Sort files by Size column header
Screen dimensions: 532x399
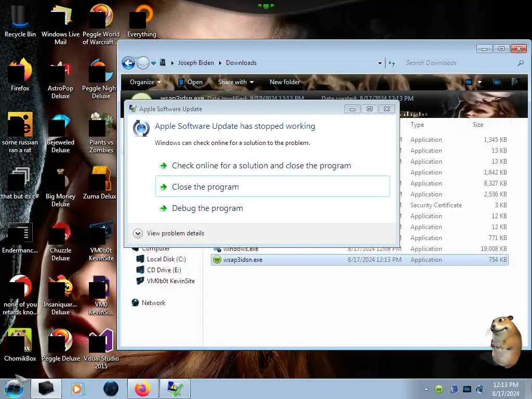coord(478,125)
